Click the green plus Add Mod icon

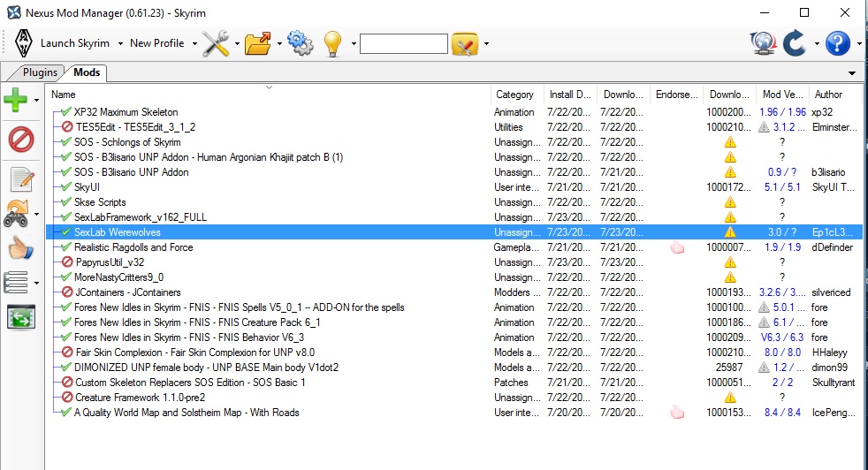click(x=17, y=100)
